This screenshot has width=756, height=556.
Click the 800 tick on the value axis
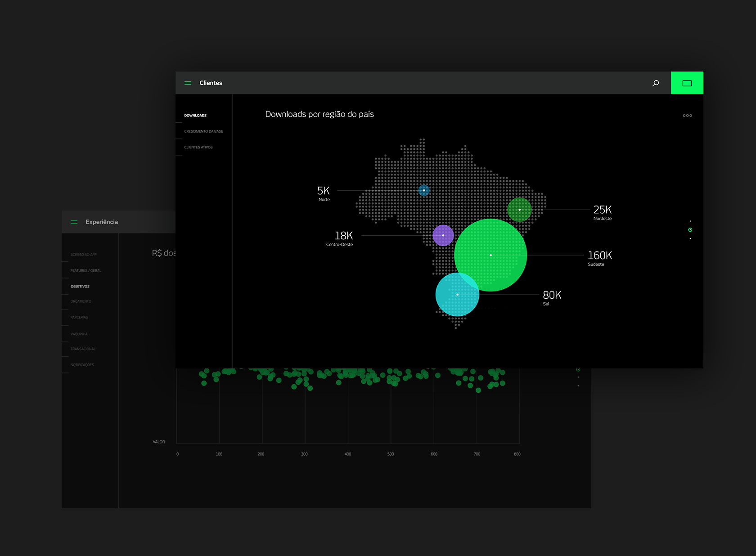point(517,454)
